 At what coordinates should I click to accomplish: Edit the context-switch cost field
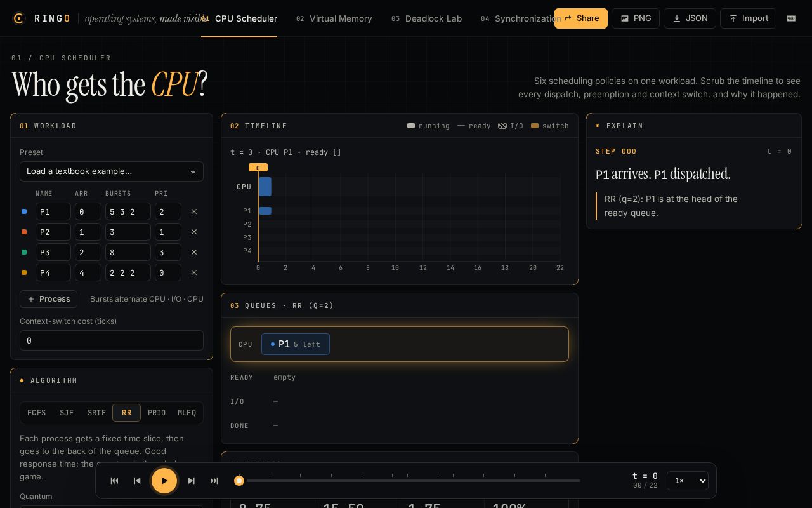[x=112, y=340]
